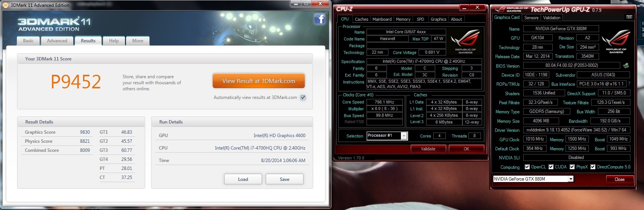Open the More tab in 3DMark
Screen dimensions: 644x210
pos(138,41)
